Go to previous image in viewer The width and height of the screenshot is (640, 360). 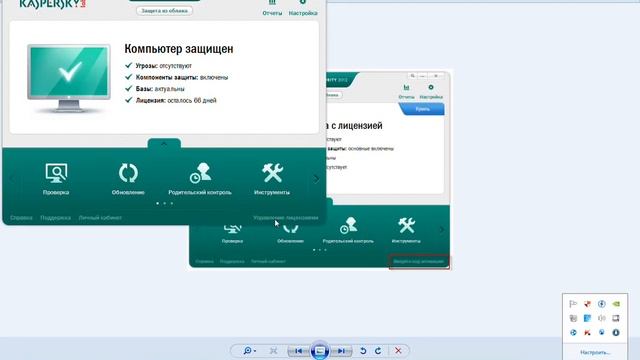point(299,351)
